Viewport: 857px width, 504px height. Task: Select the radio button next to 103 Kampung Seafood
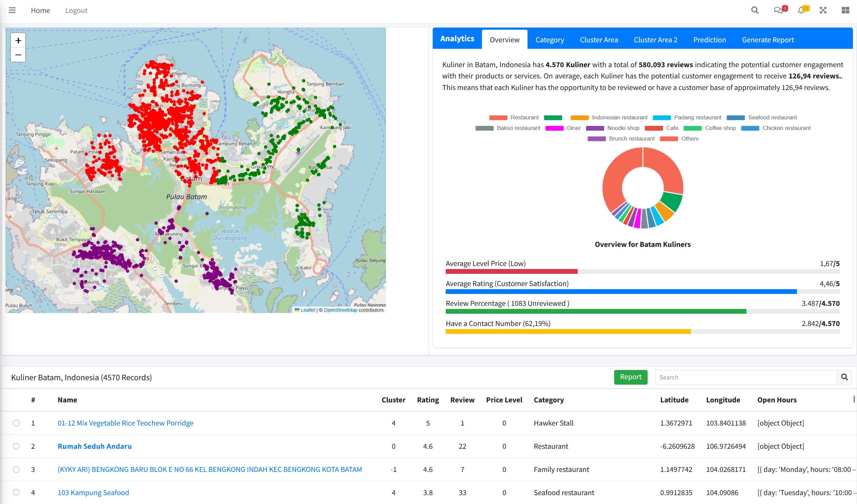pyautogui.click(x=16, y=492)
